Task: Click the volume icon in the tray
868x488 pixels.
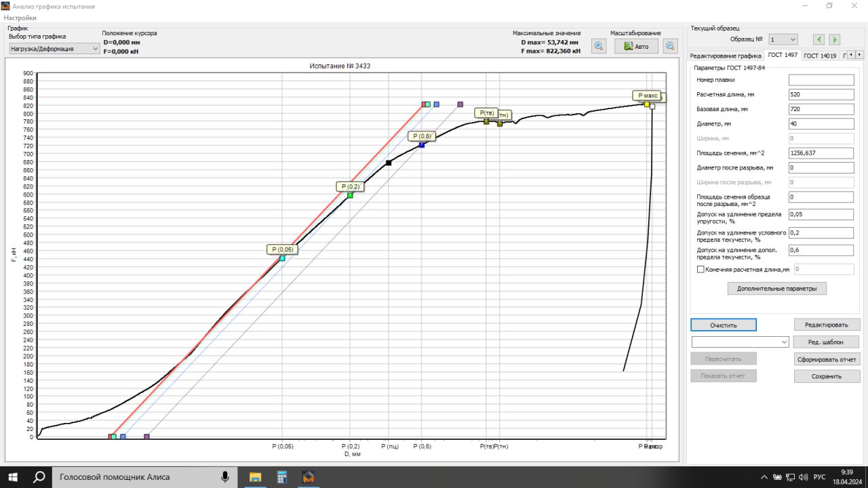Action: coord(804,477)
